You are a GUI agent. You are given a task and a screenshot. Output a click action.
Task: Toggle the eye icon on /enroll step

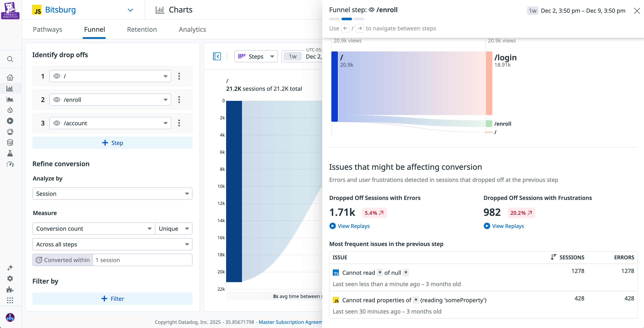click(x=57, y=99)
